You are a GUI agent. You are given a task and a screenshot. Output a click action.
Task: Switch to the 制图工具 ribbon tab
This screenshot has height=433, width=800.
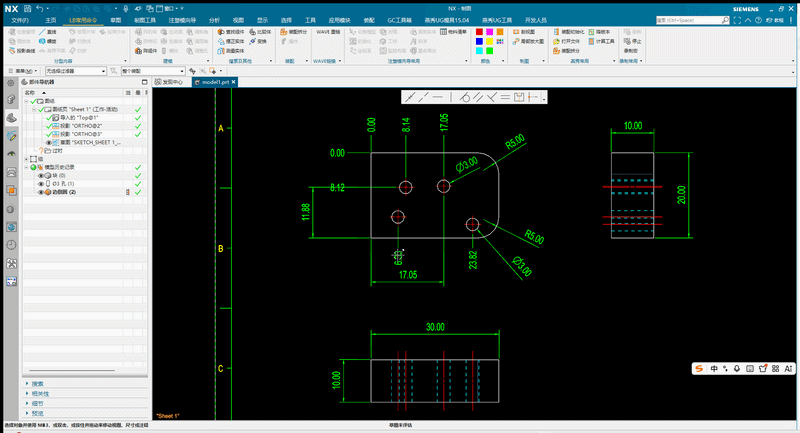145,20
